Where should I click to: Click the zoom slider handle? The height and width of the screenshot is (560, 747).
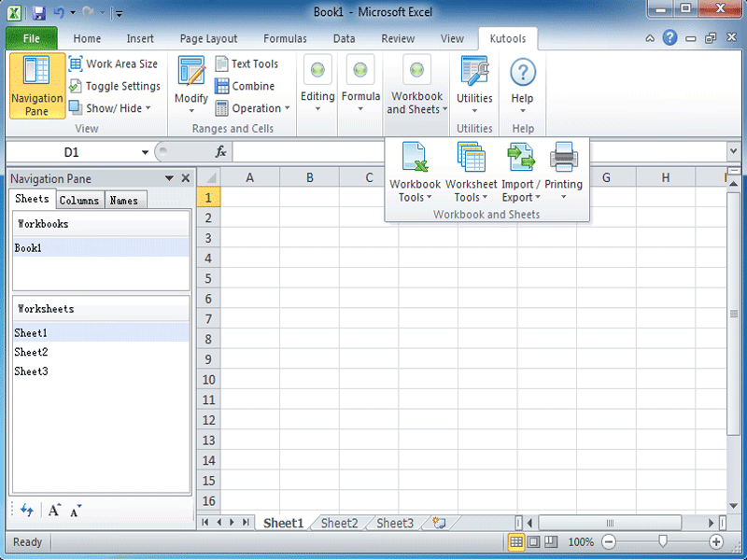pyautogui.click(x=663, y=541)
